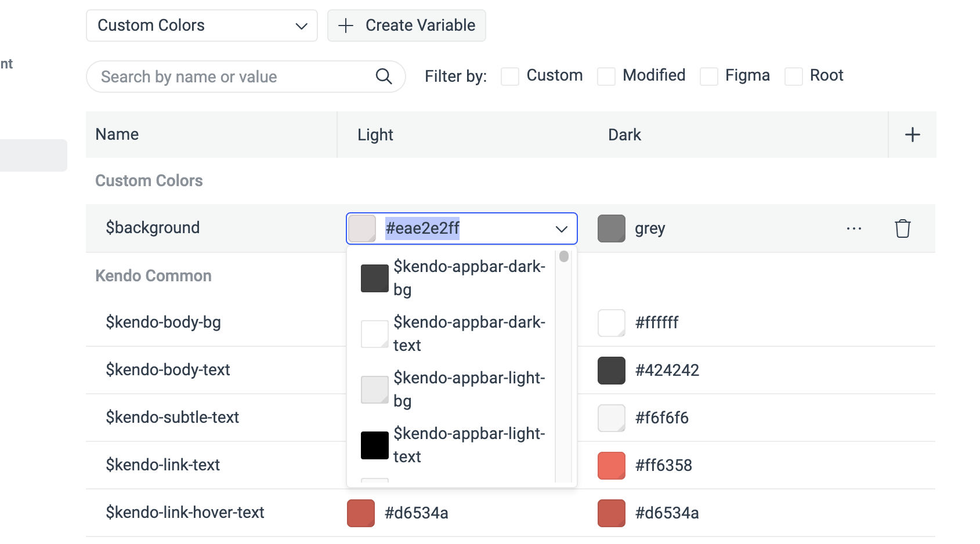Click the plus icon inside Create Variable
This screenshot has width=980, height=544.
[x=346, y=25]
